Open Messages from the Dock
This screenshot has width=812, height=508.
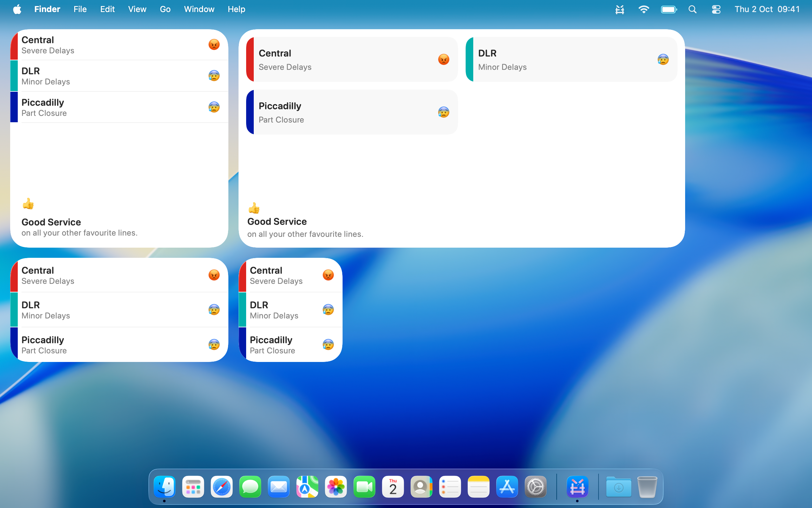[x=250, y=486]
